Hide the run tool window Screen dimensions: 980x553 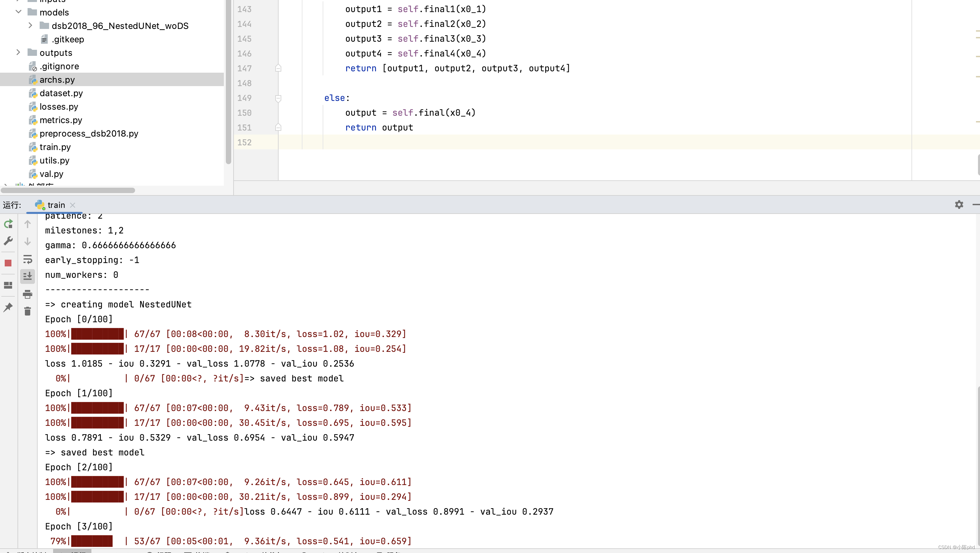[976, 205]
